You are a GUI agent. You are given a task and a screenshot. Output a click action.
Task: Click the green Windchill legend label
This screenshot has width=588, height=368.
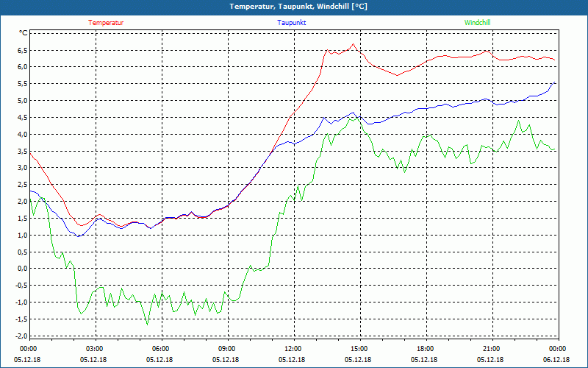[477, 23]
